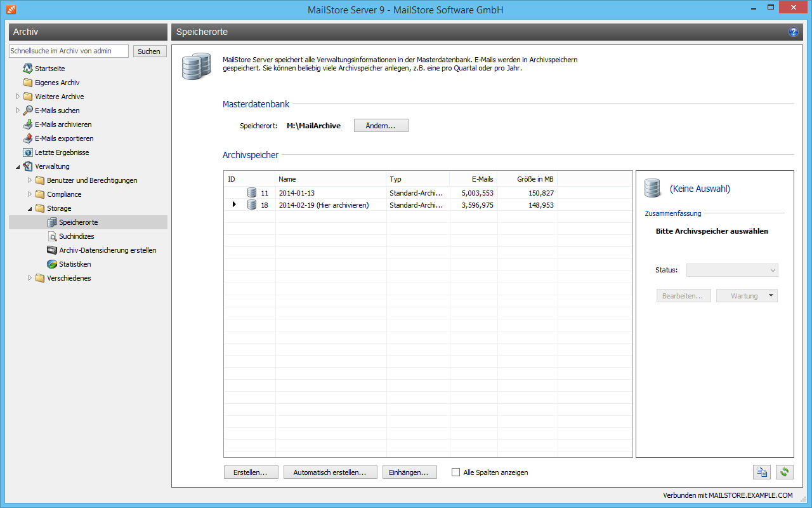Click database icon of archive store 11
The height and width of the screenshot is (508, 812).
(x=252, y=193)
